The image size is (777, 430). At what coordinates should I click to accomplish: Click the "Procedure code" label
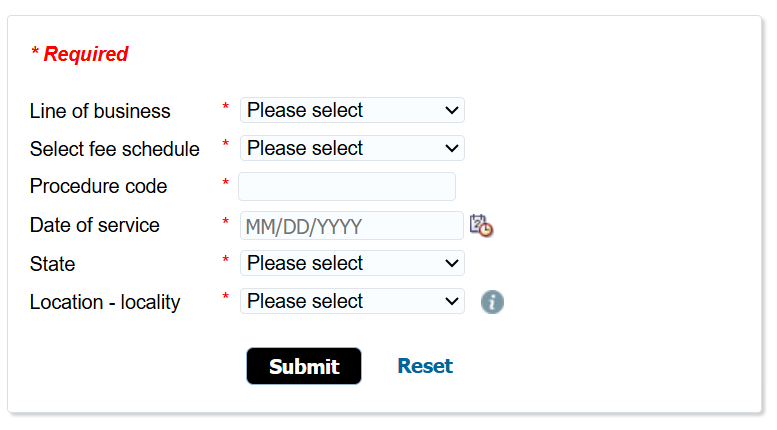[x=99, y=187]
